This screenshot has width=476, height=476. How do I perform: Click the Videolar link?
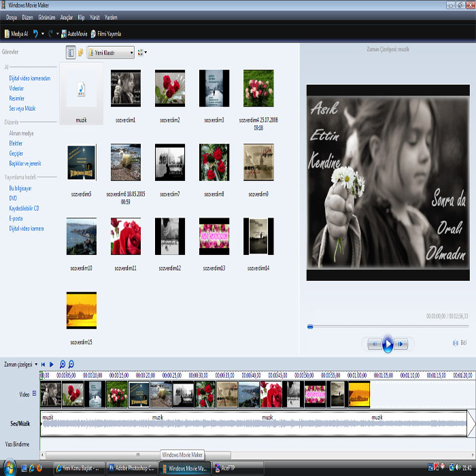pyautogui.click(x=16, y=88)
